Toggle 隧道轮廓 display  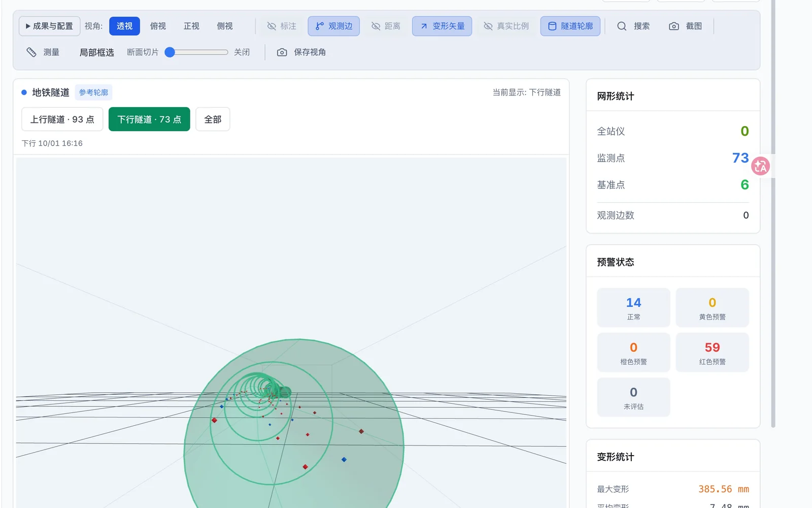click(x=570, y=26)
